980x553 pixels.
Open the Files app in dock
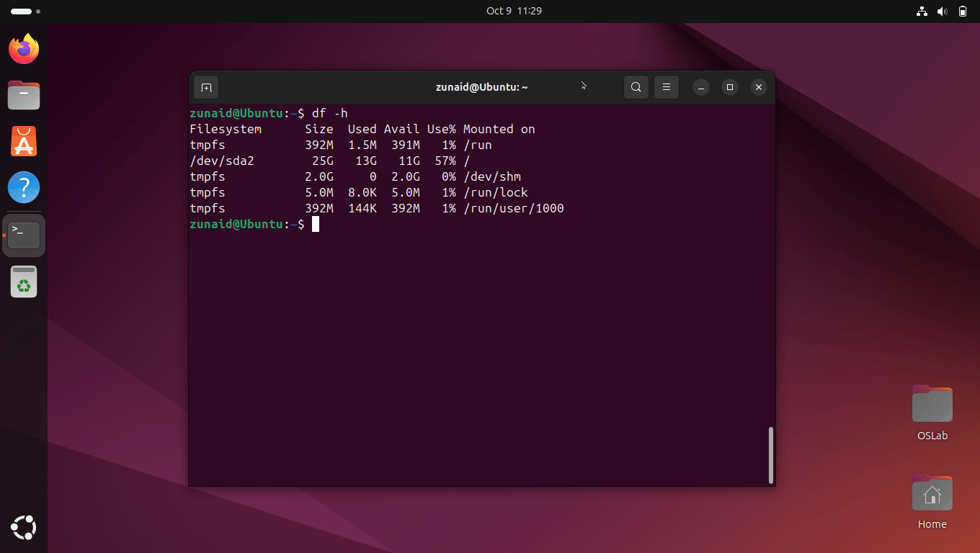pos(24,95)
